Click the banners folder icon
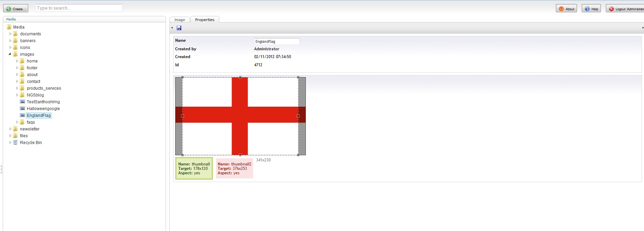 pyautogui.click(x=15, y=40)
